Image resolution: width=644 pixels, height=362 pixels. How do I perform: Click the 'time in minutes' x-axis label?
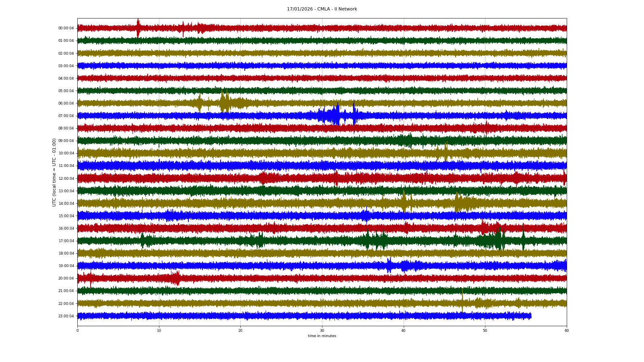(x=322, y=336)
